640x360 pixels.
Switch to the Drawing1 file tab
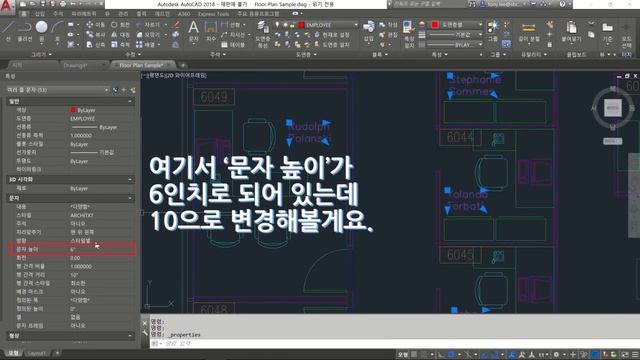tap(76, 65)
